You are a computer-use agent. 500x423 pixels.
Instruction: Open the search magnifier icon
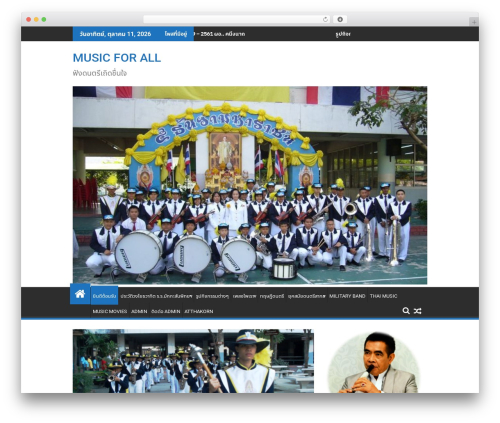pyautogui.click(x=406, y=311)
